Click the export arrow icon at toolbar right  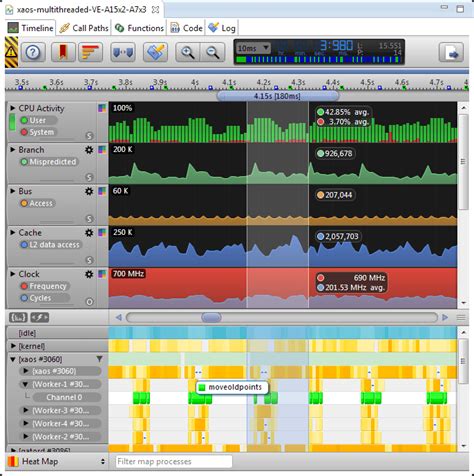(451, 52)
